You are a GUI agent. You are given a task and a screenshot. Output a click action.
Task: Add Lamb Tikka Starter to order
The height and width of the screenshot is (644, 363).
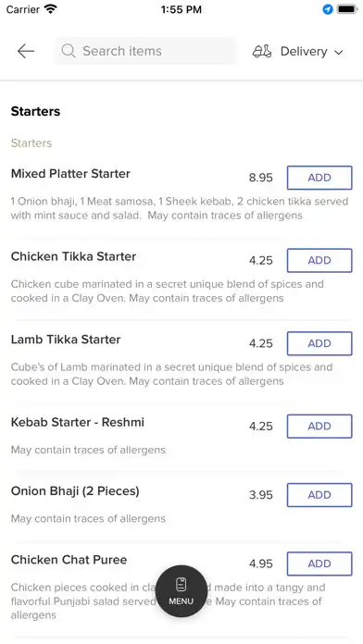tap(319, 343)
